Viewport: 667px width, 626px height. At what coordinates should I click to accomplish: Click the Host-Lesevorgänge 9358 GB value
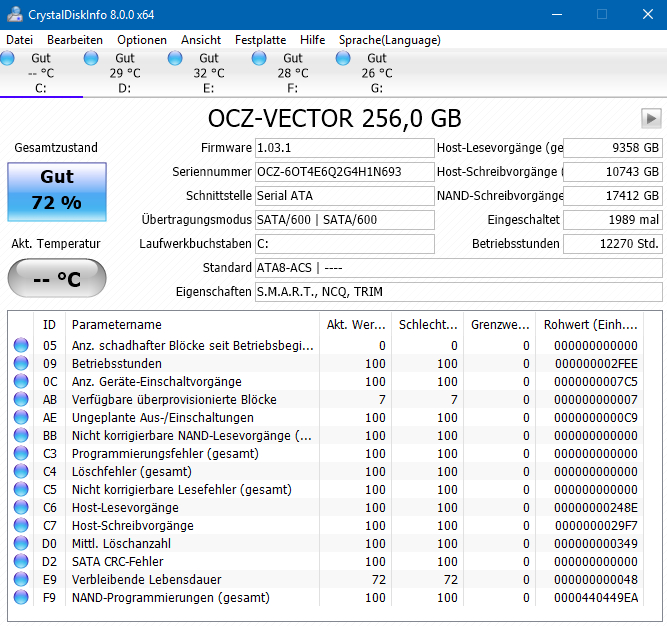613,148
